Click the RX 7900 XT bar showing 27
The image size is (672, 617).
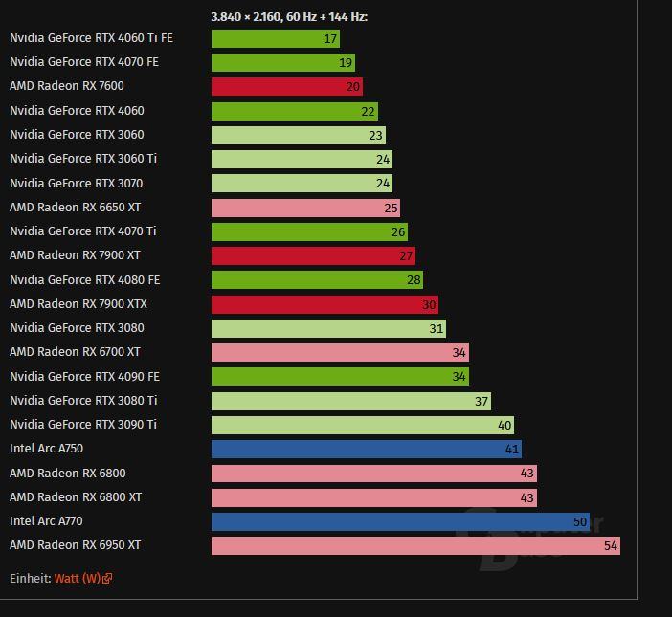tap(314, 256)
